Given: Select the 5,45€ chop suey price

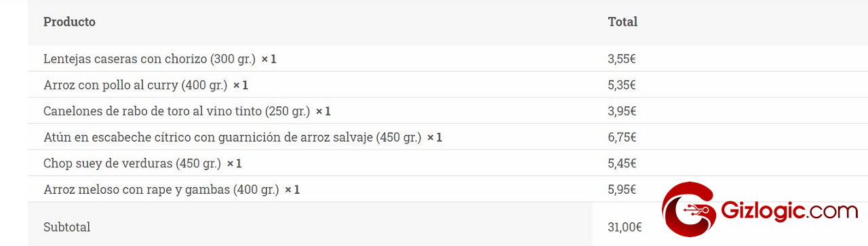Looking at the screenshot, I should (x=622, y=163).
